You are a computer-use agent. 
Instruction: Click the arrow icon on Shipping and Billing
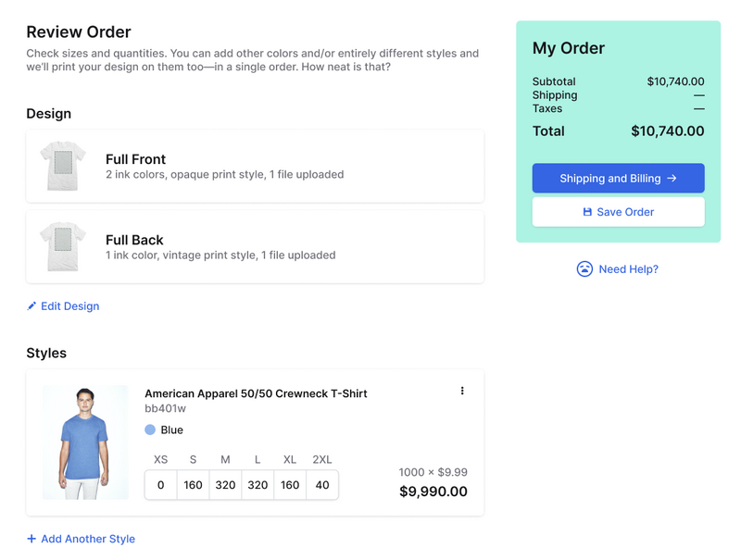tap(672, 179)
